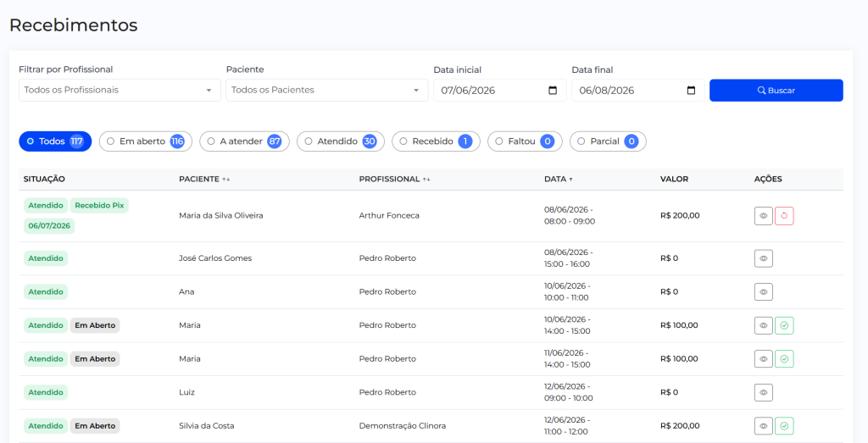
Task: Filter by Em aberto status
Action: [146, 141]
